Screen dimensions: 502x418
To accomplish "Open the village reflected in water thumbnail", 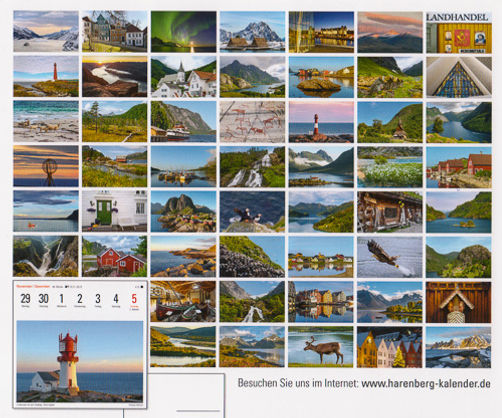I will pos(321,257).
